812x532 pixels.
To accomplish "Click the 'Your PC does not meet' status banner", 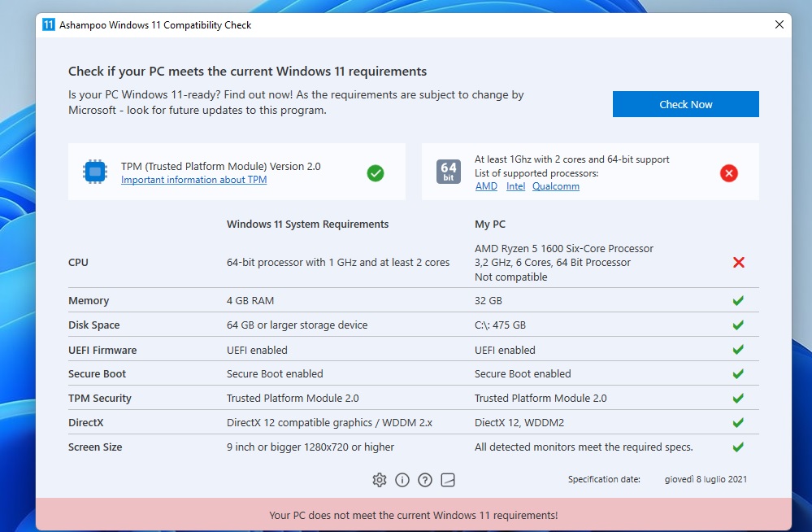I will [413, 516].
